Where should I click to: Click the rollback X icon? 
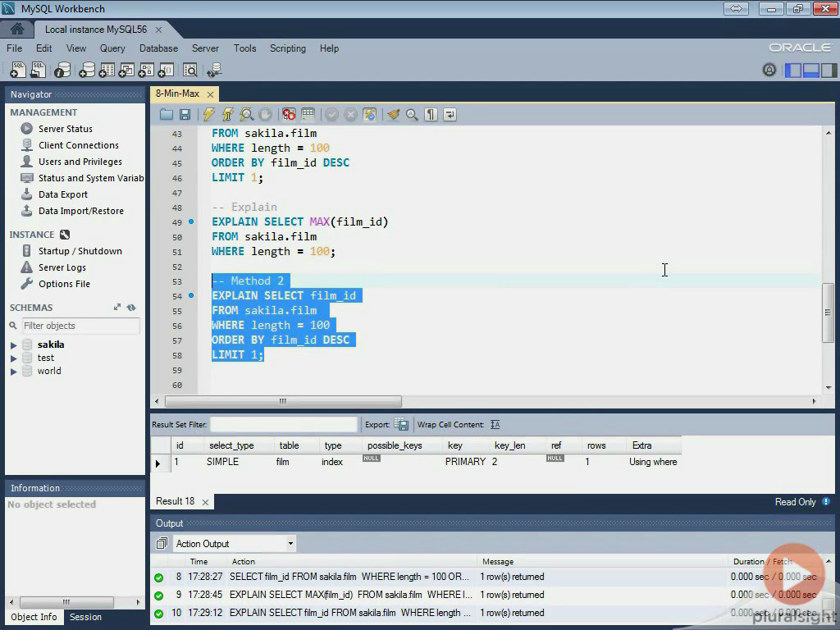(x=350, y=114)
